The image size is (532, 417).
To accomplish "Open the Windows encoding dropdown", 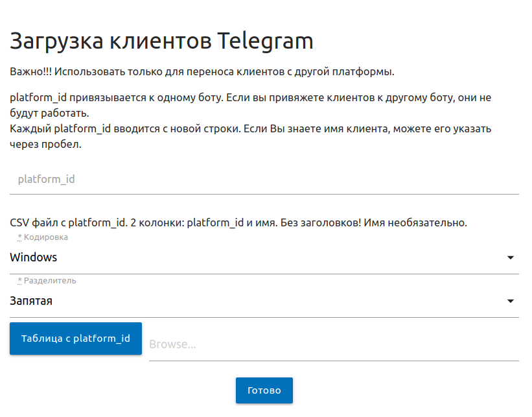I will 264,257.
